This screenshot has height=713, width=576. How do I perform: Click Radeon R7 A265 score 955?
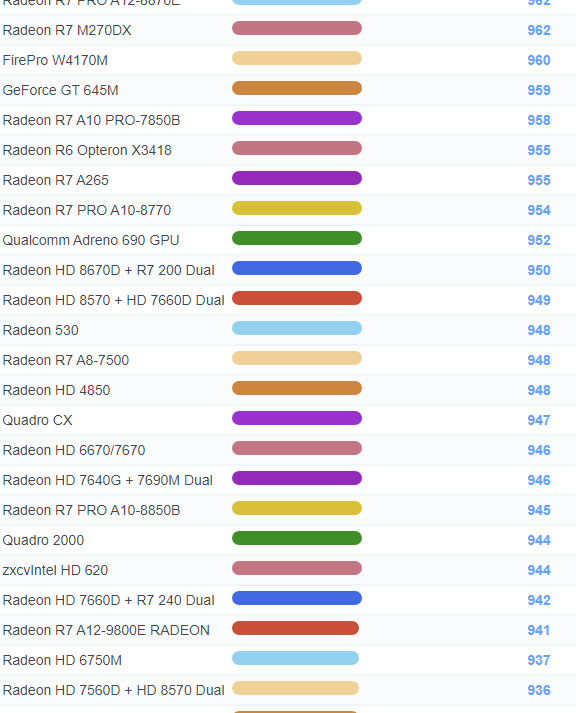tap(539, 180)
